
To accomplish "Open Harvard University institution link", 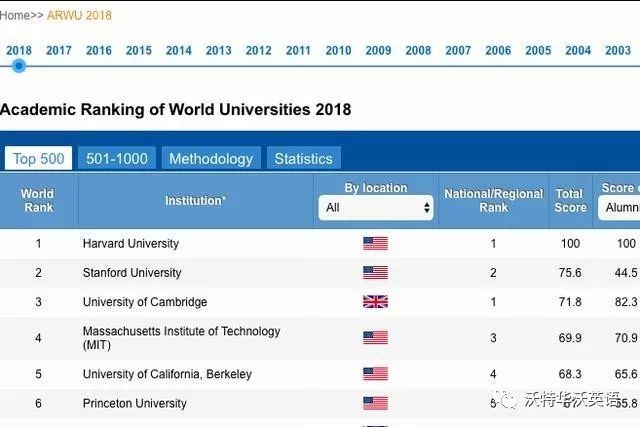I will [131, 244].
